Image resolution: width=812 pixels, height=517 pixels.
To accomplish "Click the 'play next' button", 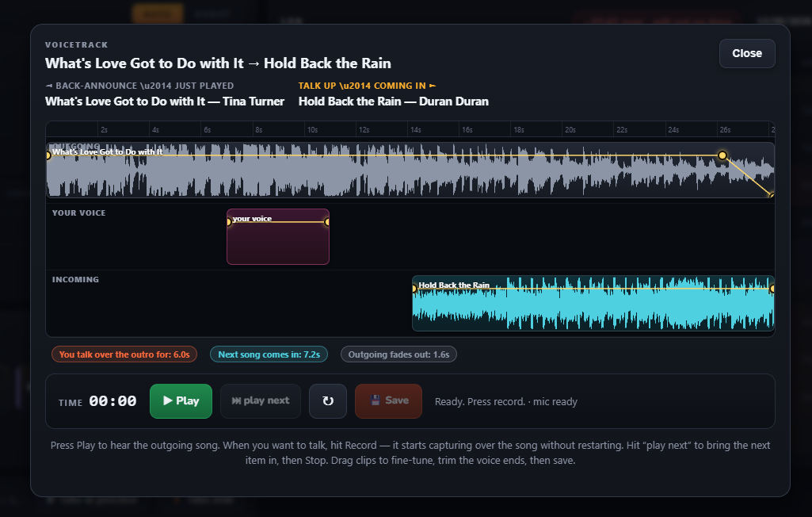I will (261, 401).
